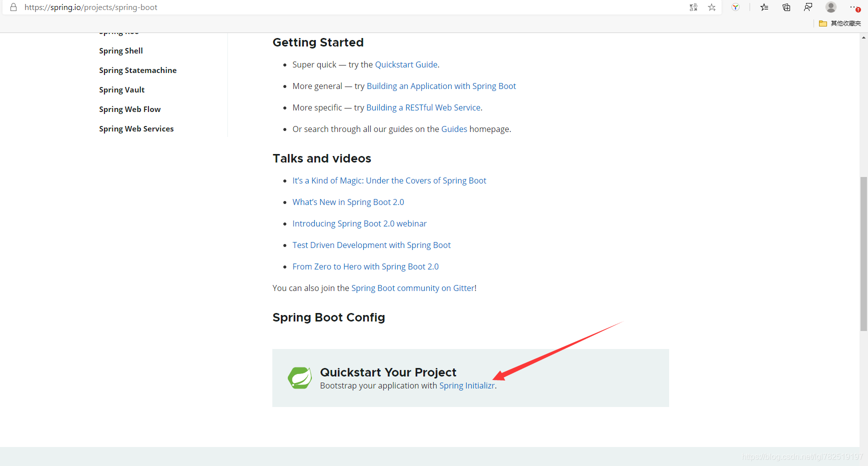Select Spring Vault in sidebar
The image size is (868, 466).
coord(122,90)
